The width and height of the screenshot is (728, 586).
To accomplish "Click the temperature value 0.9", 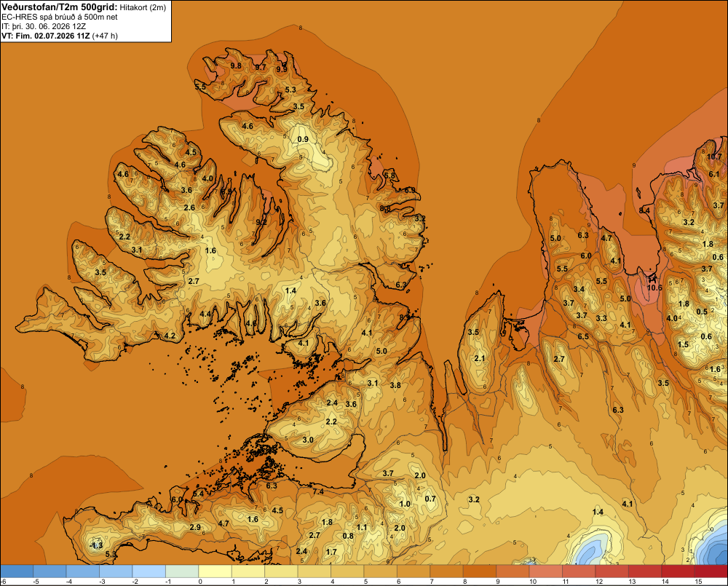I will coord(303,139).
